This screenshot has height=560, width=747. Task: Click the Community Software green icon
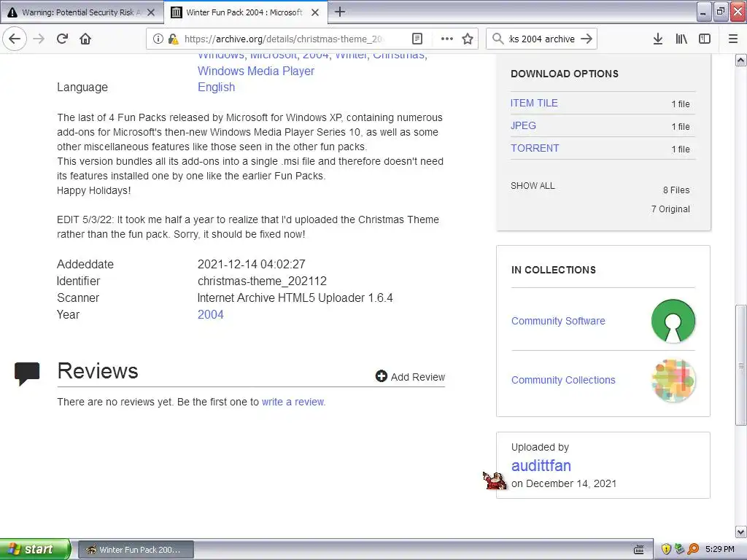point(673,321)
